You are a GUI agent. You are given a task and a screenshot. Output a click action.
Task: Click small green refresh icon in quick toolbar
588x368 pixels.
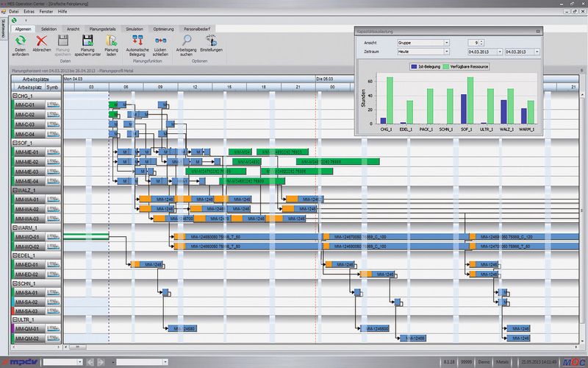coord(14,21)
